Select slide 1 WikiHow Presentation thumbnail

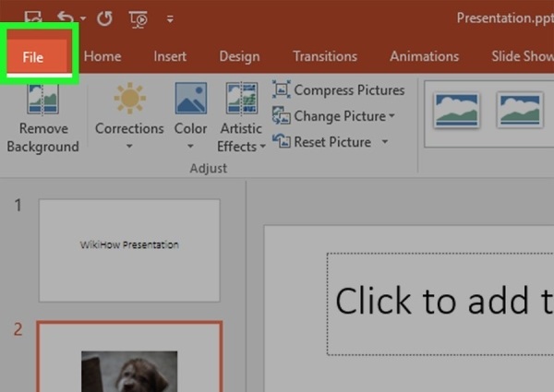[129, 249]
